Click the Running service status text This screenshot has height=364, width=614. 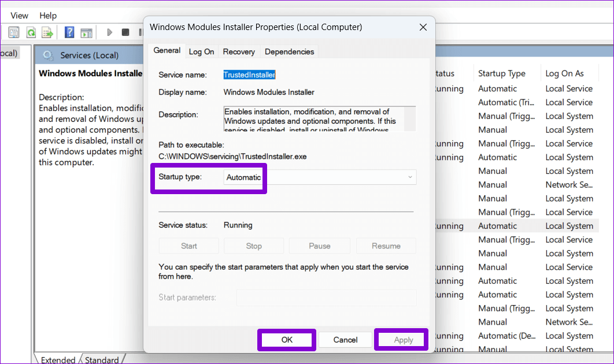click(238, 225)
